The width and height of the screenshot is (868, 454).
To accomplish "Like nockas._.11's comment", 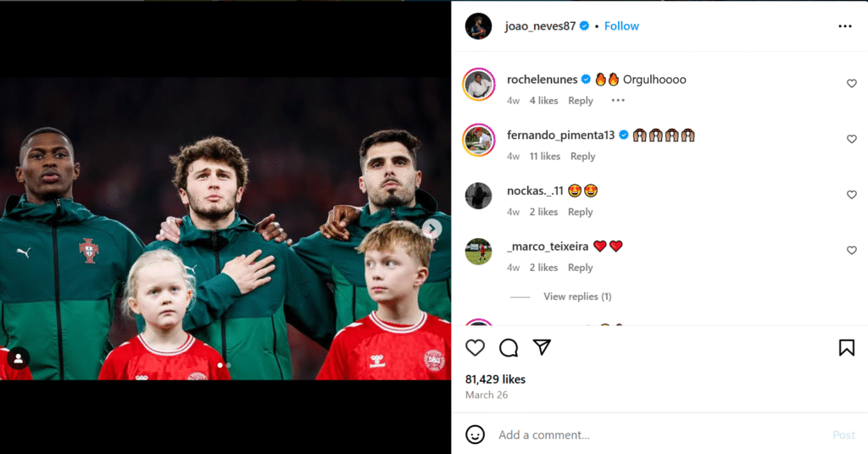I will (x=852, y=195).
